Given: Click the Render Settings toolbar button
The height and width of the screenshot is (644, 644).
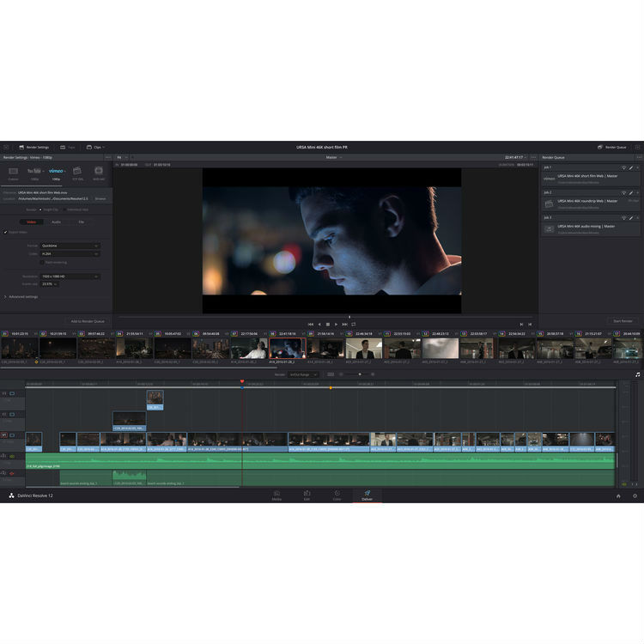Looking at the screenshot, I should [34, 147].
